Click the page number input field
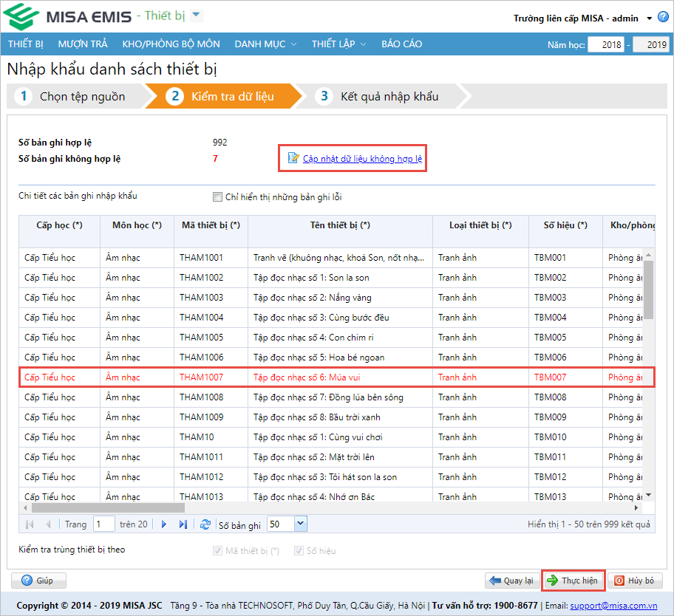Viewport: 674px width, 616px height. point(103,524)
